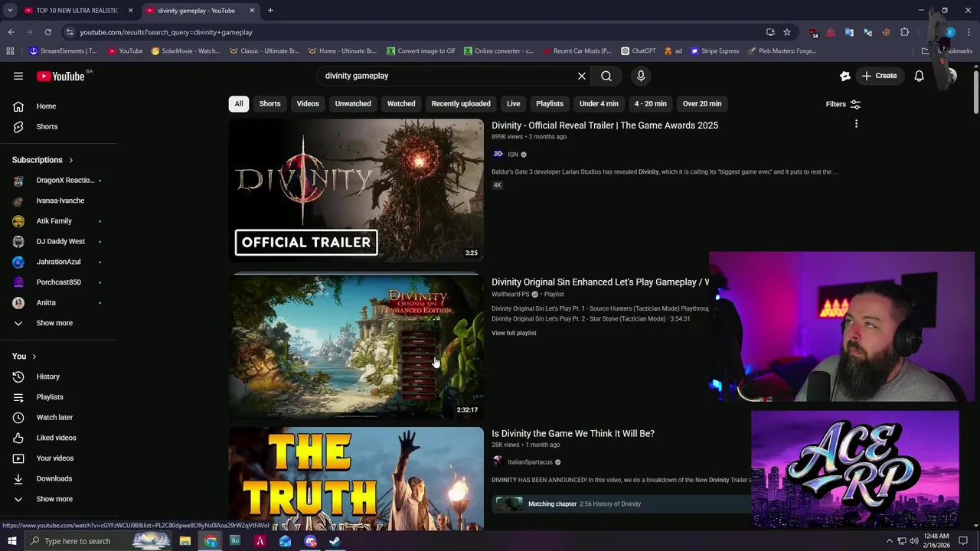Screen dimensions: 980x551
Task: Select the Live filter chip
Action: coord(513,103)
